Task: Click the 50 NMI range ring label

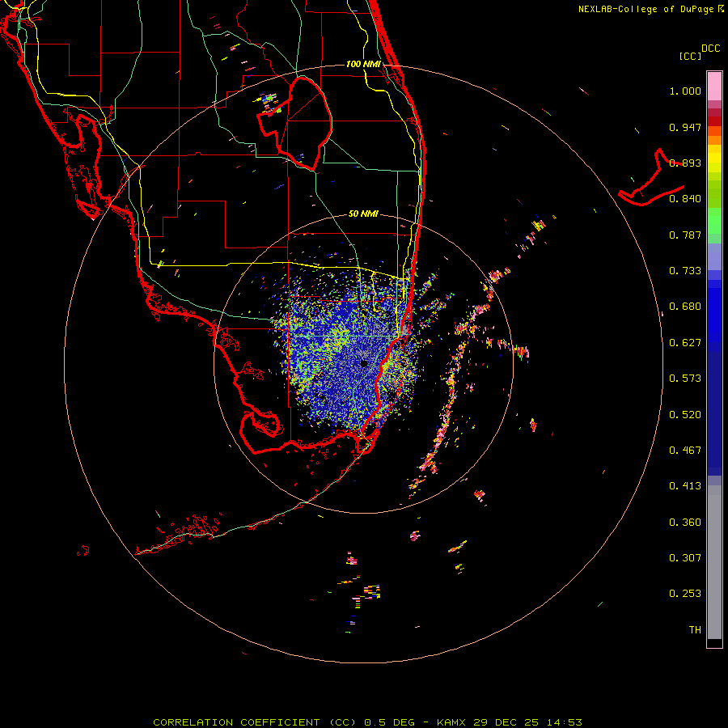Action: pyautogui.click(x=363, y=214)
